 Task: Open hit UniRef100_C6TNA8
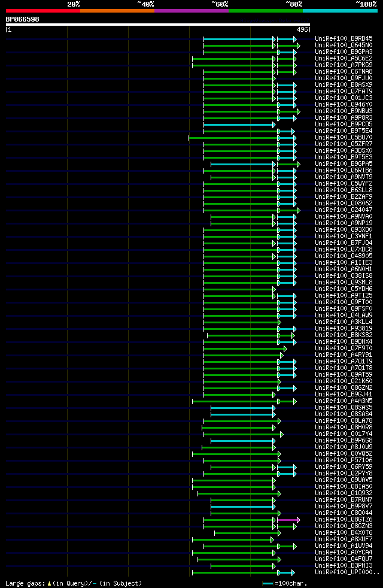(x=344, y=72)
